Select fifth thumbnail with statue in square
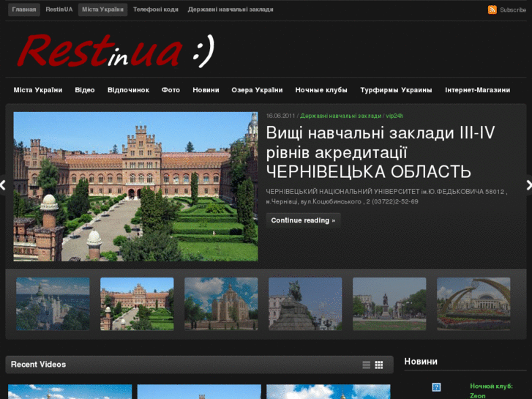This screenshot has width=532, height=399. 389,304
